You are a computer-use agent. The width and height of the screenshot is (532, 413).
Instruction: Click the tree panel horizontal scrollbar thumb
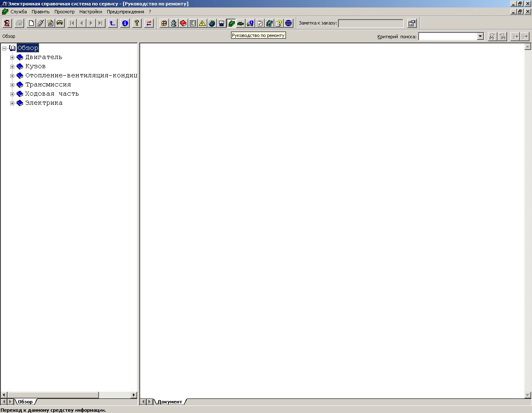pyautogui.click(x=53, y=395)
